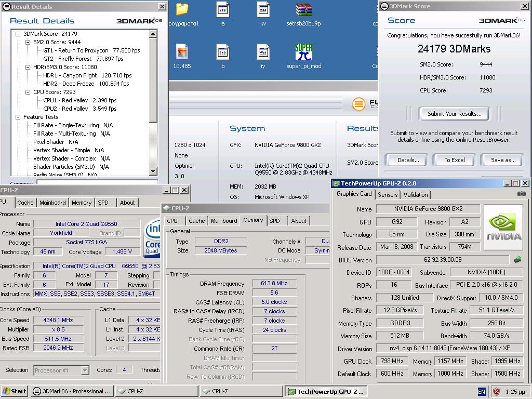
Task: Select Pixel Shader N/A row
Action: [x=56, y=142]
